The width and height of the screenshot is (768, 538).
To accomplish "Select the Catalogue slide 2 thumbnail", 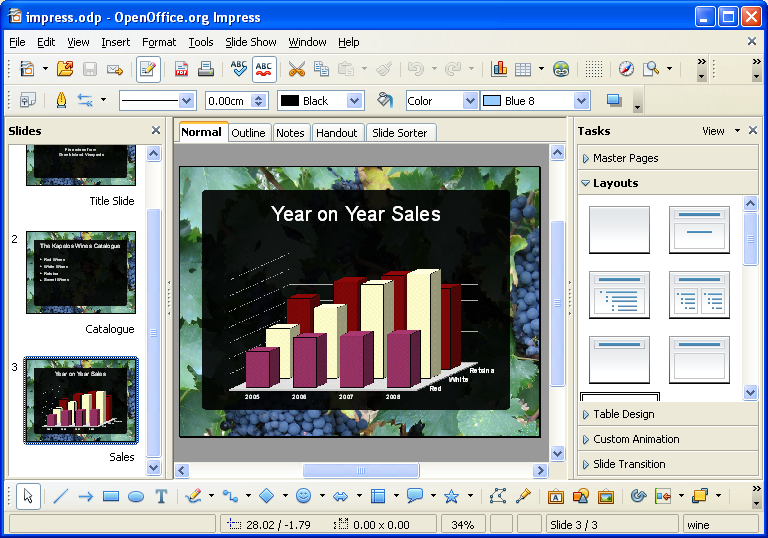I will [x=81, y=272].
